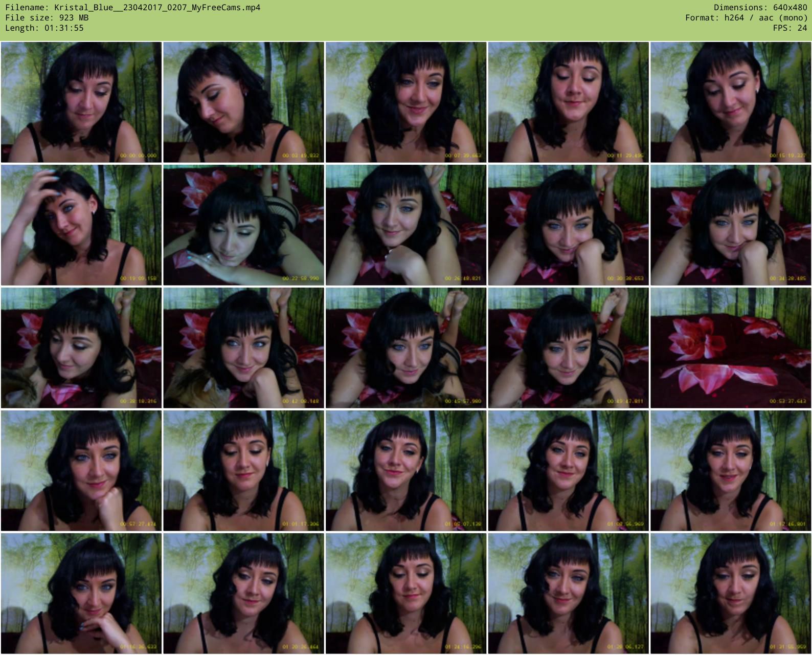The width and height of the screenshot is (812, 655).
Task: Open the thumbnail stamped 00:00:00
Action: [81, 102]
